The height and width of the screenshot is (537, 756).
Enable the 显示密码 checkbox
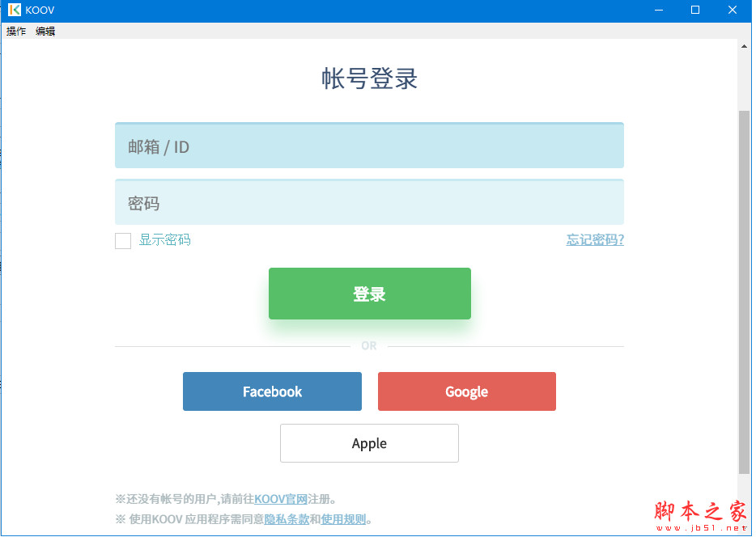coord(123,241)
